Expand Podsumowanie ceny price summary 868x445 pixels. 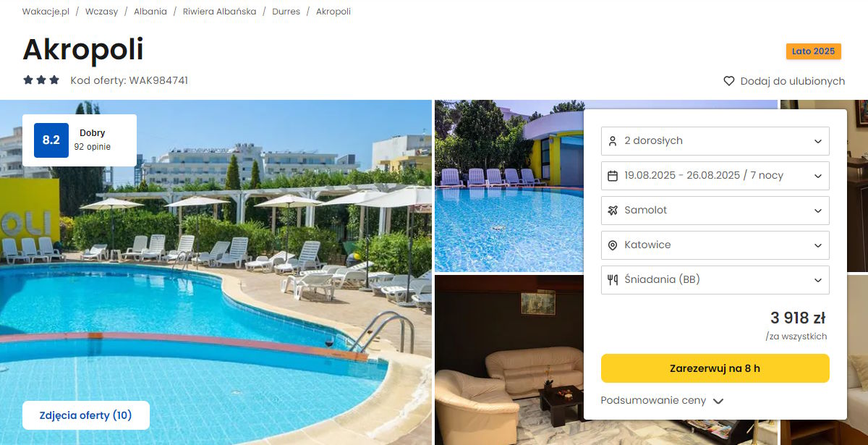pyautogui.click(x=662, y=401)
